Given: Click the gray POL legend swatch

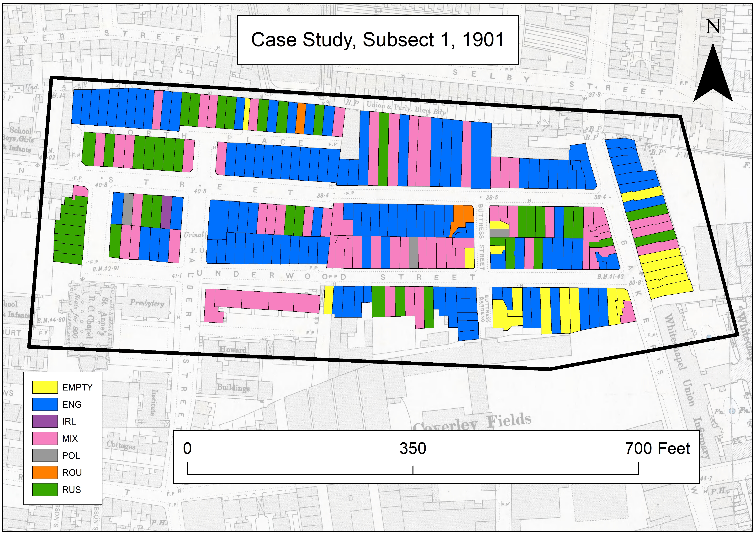Looking at the screenshot, I should pyautogui.click(x=45, y=455).
